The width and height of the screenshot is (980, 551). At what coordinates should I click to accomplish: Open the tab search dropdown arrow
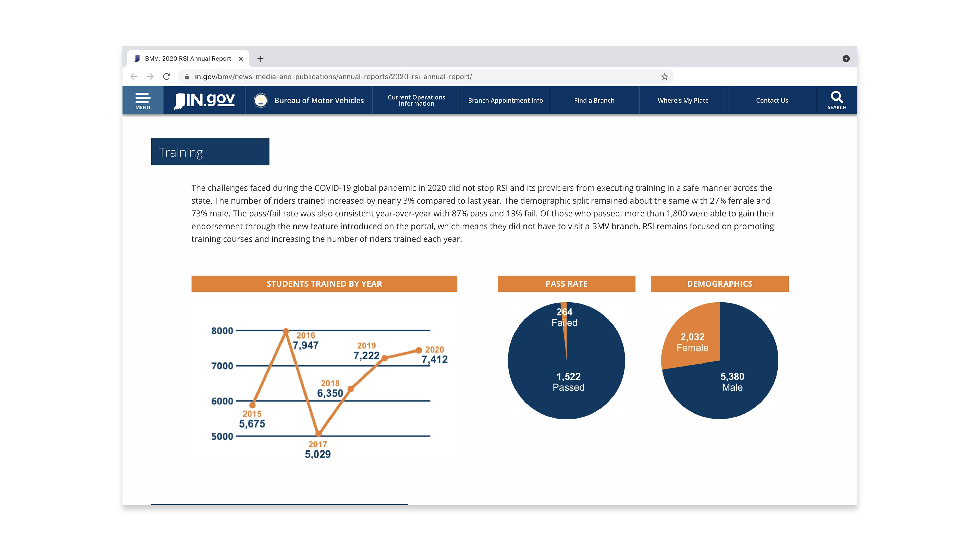(x=846, y=59)
